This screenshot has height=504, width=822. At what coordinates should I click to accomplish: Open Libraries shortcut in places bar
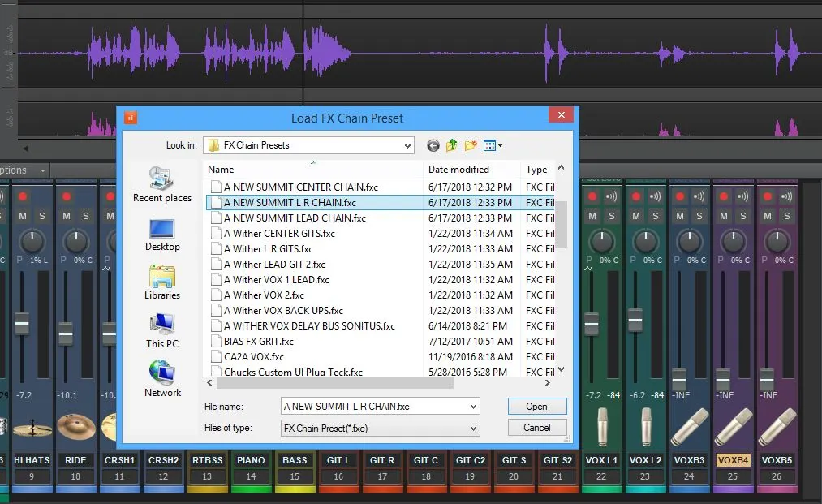point(162,283)
